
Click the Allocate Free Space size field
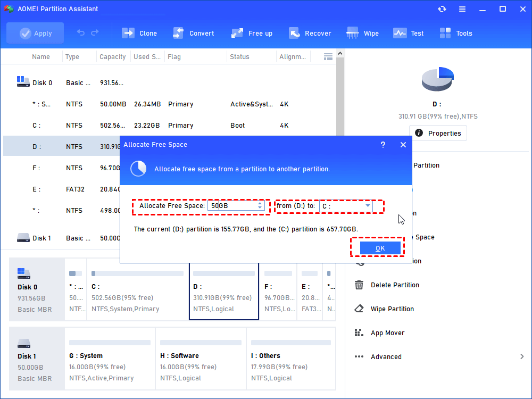(231, 205)
